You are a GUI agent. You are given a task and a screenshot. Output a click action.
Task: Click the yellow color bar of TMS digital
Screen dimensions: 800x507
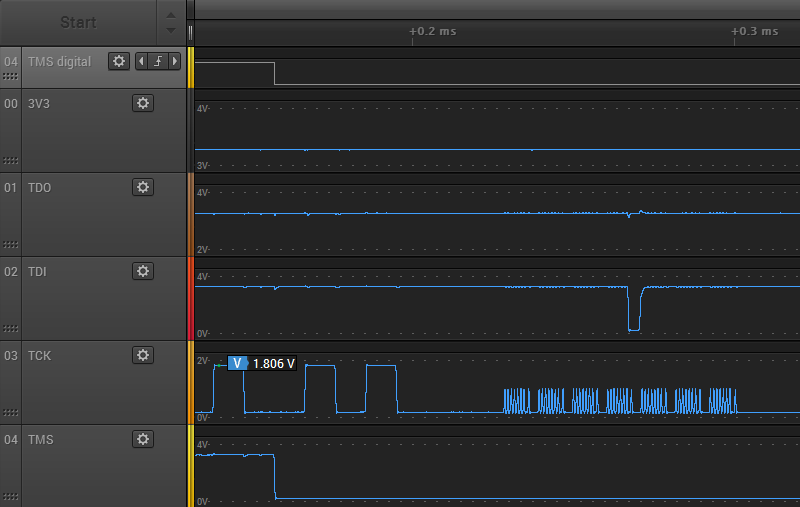coord(191,67)
